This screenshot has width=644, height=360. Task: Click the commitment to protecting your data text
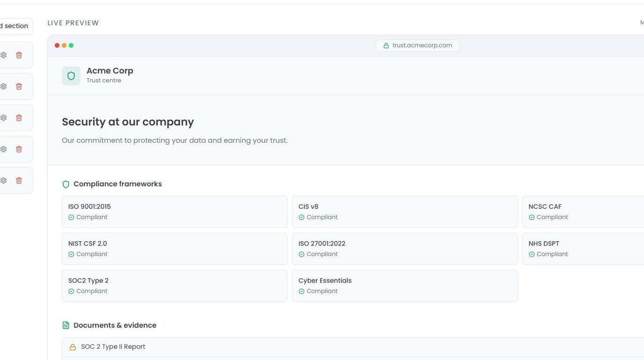tap(175, 140)
